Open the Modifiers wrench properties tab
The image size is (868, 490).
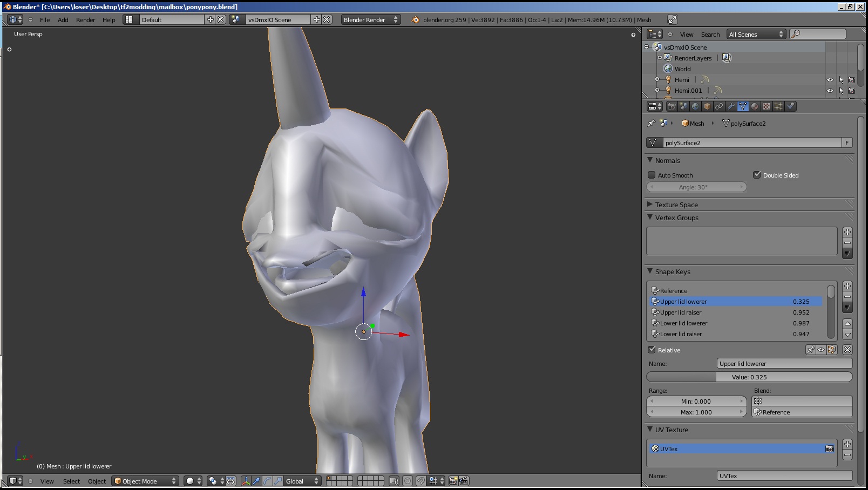(x=731, y=106)
